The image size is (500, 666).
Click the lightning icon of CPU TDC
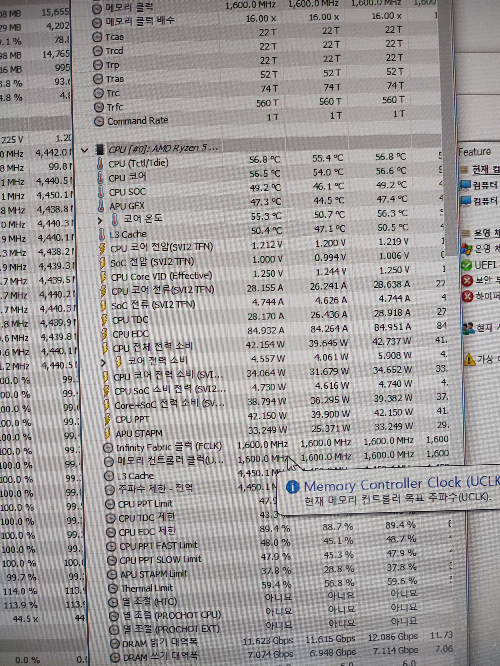coord(104,320)
